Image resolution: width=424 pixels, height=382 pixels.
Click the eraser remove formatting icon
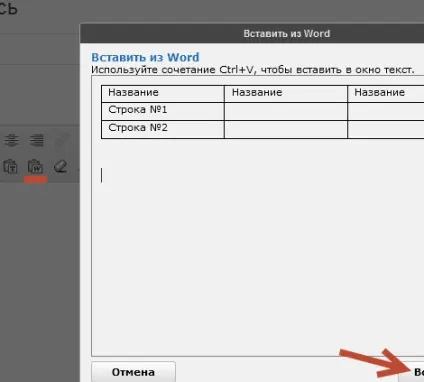[60, 166]
